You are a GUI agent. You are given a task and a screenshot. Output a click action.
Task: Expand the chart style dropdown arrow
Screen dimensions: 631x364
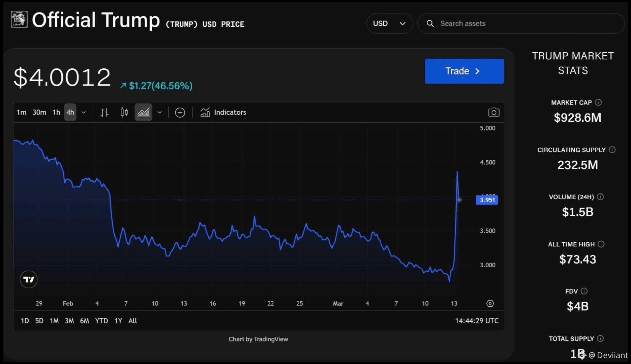(159, 112)
